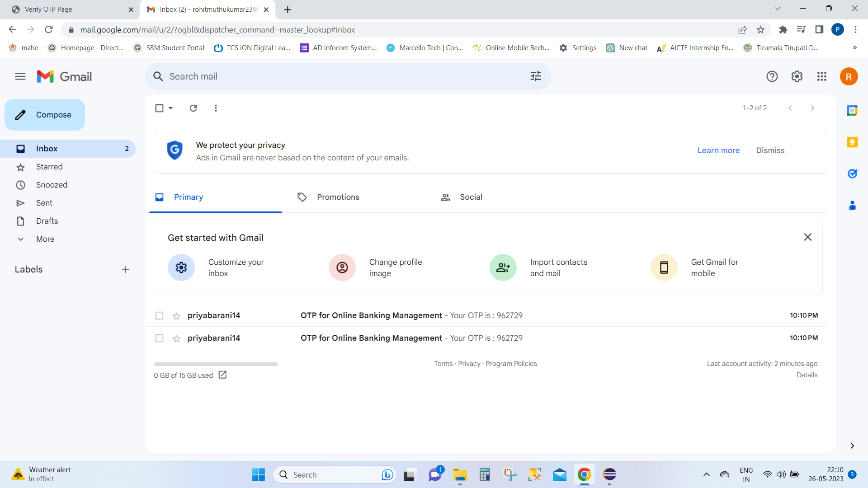Image resolution: width=868 pixels, height=488 pixels.
Task: Open the more actions three-dot menu
Action: (x=216, y=108)
